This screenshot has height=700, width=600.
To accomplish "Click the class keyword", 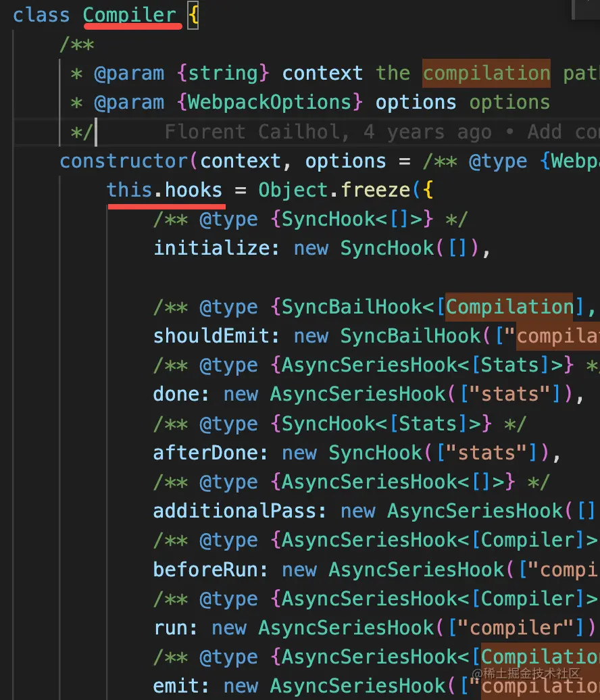I will [x=41, y=15].
